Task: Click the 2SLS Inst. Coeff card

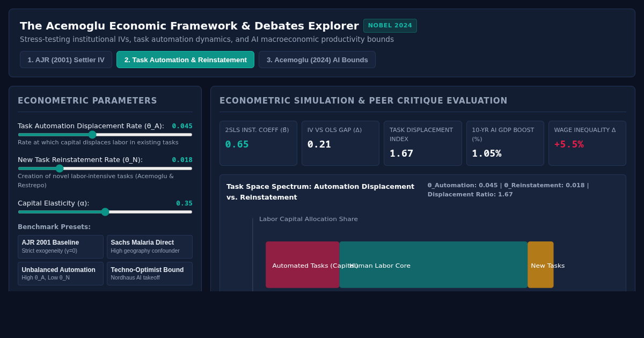Action: (258, 143)
